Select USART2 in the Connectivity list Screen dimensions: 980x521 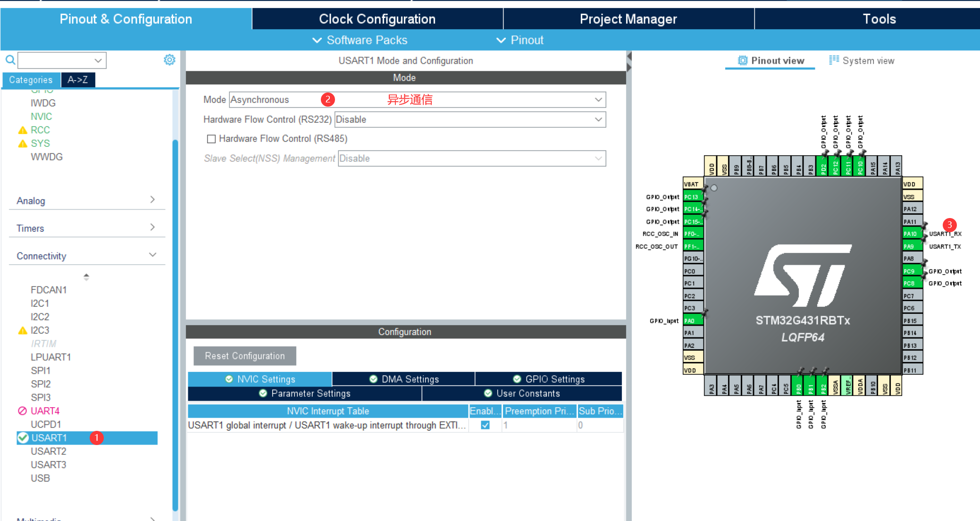(48, 451)
